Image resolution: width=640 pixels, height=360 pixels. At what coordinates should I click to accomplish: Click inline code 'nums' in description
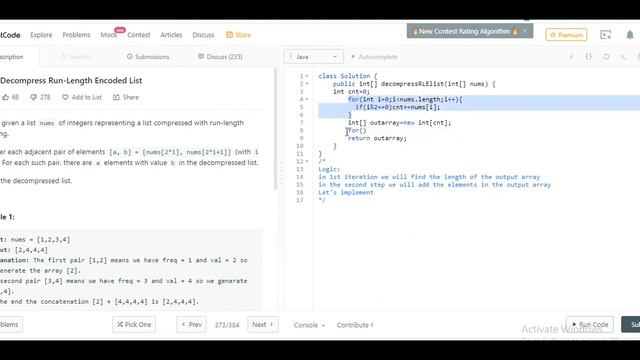(47, 123)
